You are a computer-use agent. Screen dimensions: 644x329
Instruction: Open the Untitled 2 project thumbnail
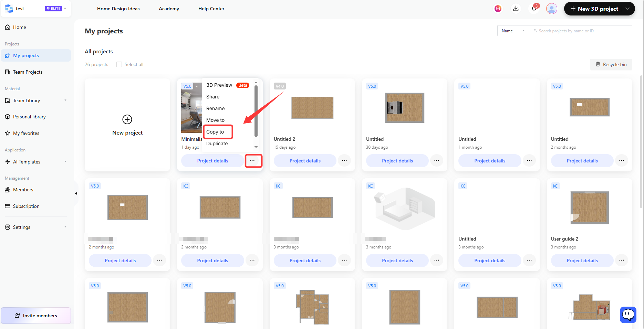click(312, 108)
